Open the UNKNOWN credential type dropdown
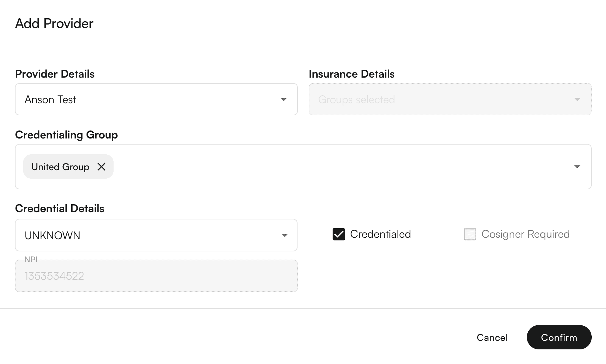This screenshot has width=606, height=364. point(156,235)
